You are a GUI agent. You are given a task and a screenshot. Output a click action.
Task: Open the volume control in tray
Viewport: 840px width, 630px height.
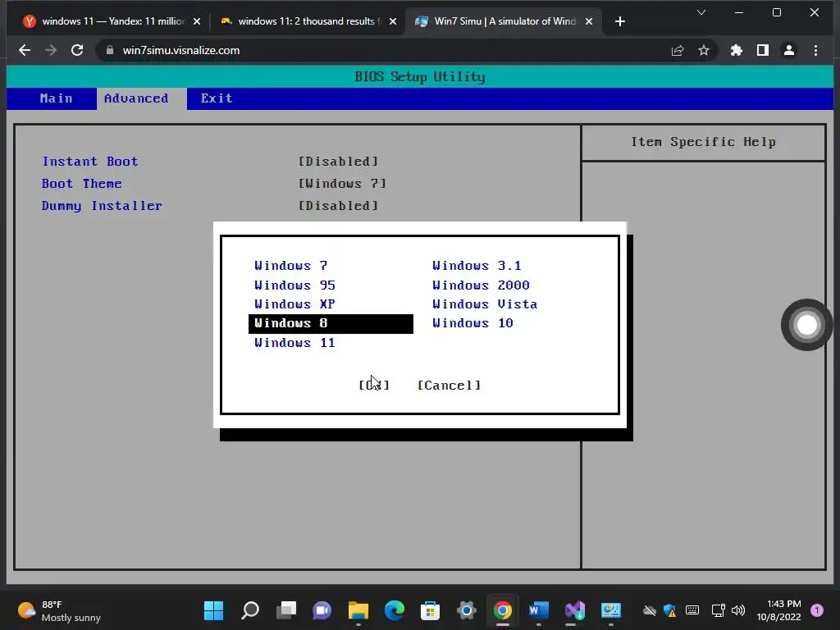[738, 610]
